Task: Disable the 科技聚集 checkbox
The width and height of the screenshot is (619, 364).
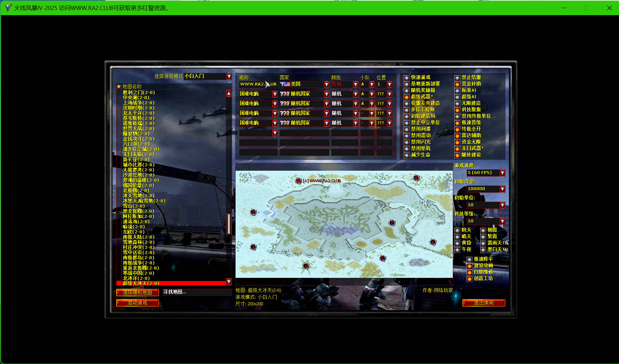Action: tap(457, 110)
